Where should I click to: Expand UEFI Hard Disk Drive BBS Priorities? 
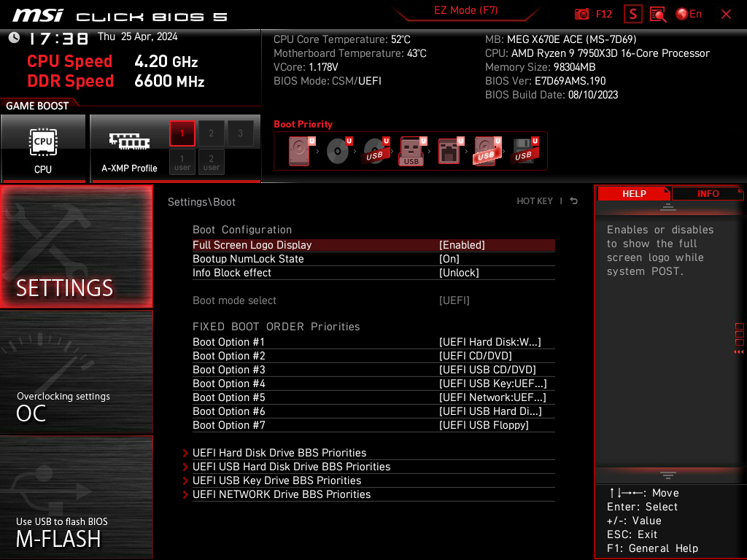coord(368,453)
